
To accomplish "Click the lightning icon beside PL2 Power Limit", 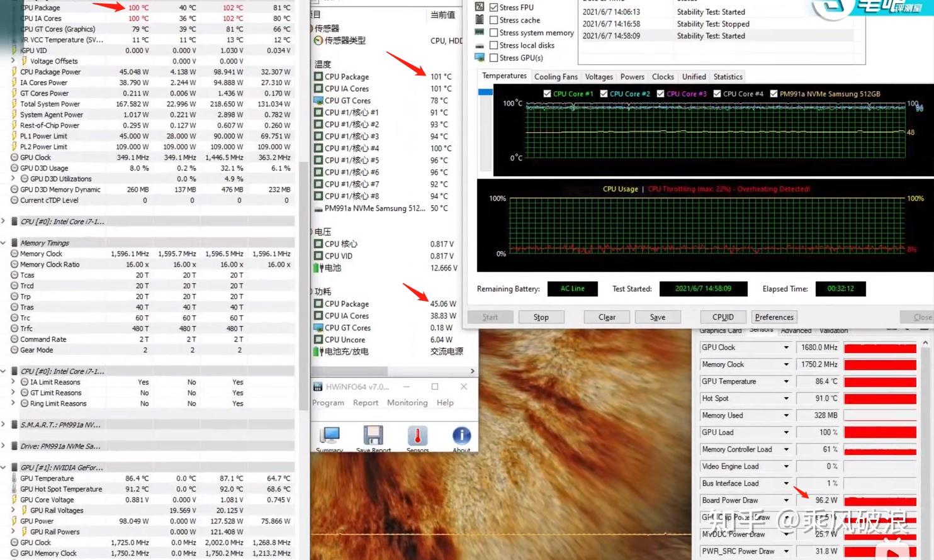I will pyautogui.click(x=14, y=147).
